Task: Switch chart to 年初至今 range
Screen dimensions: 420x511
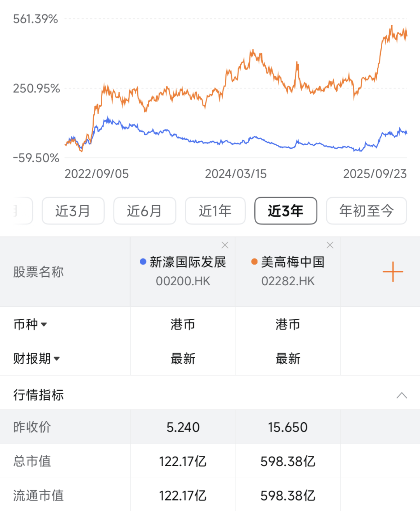Action: pos(366,211)
